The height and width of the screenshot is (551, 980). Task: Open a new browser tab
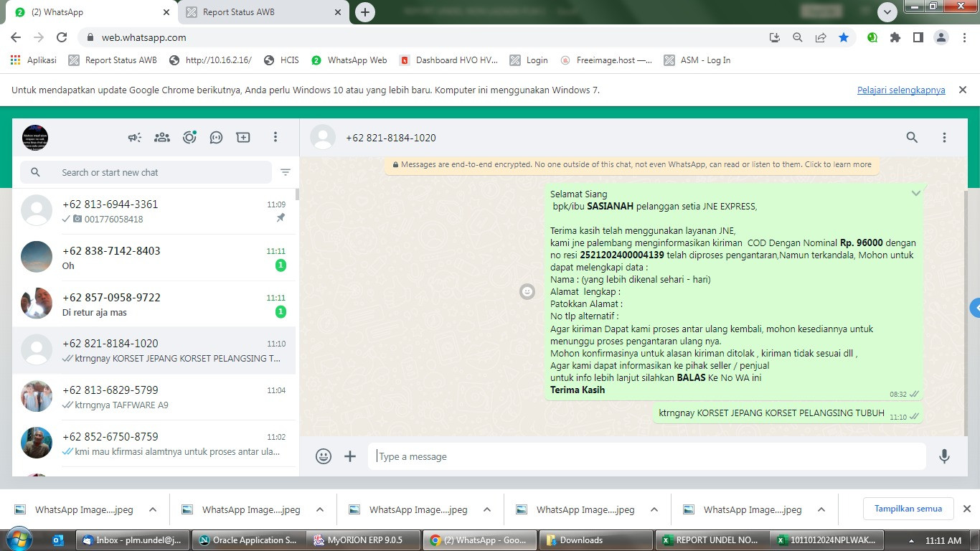[x=365, y=12]
